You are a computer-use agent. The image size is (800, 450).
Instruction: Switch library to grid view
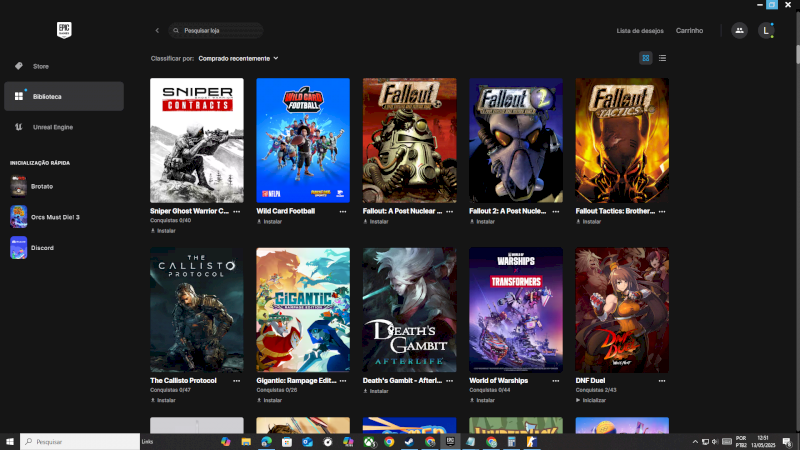pyautogui.click(x=646, y=58)
